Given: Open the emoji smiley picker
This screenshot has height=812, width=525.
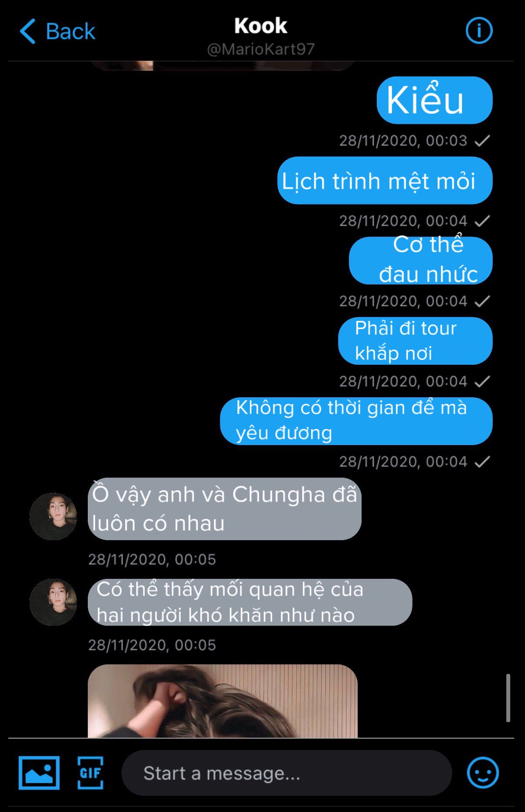Looking at the screenshot, I should tap(483, 773).
